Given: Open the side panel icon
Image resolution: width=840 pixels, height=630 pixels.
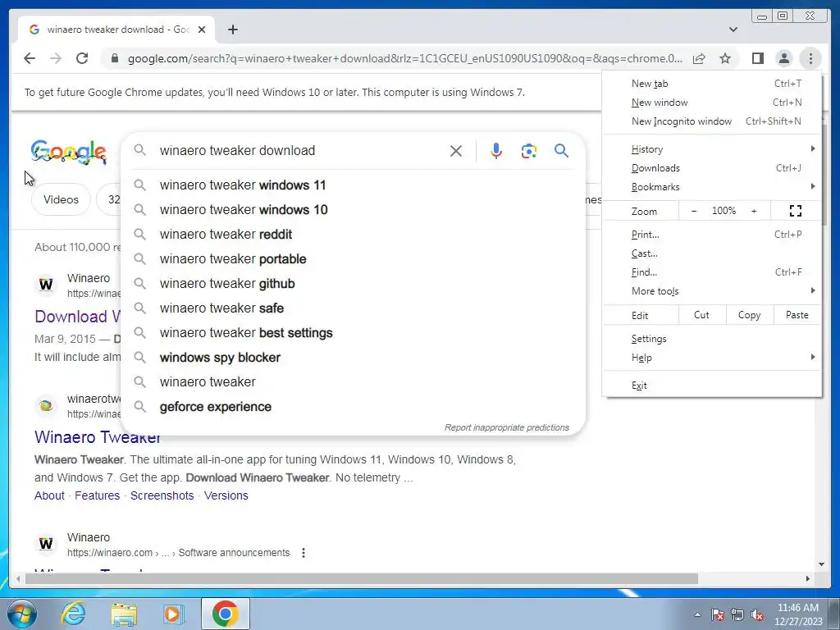Looking at the screenshot, I should click(x=757, y=58).
